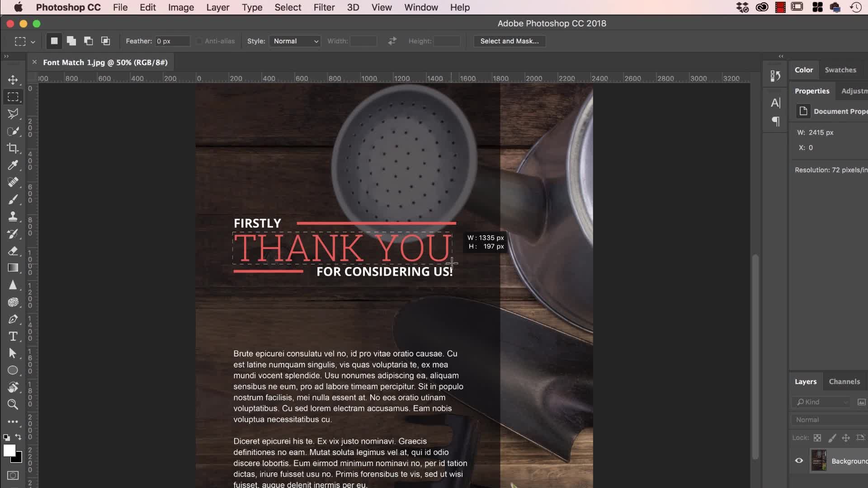Toggle Lock position
Viewport: 868px width, 488px height.
[846, 438]
